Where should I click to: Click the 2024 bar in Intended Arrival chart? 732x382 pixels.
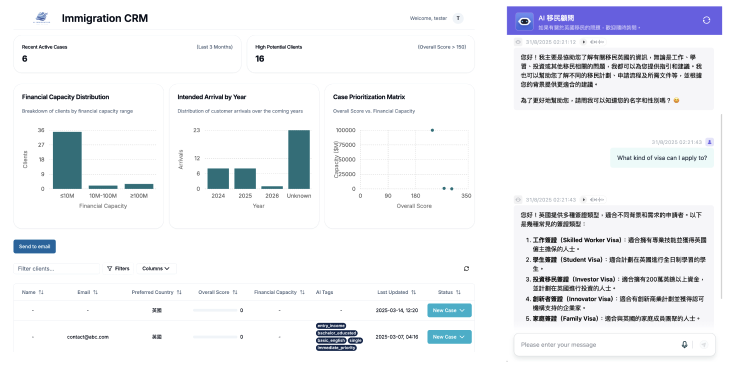(218, 178)
